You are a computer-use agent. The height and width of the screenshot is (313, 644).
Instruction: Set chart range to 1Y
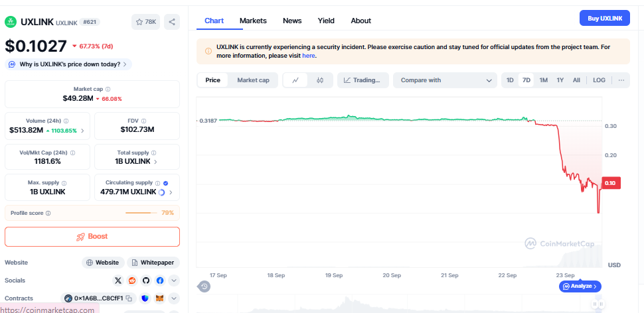pos(560,80)
